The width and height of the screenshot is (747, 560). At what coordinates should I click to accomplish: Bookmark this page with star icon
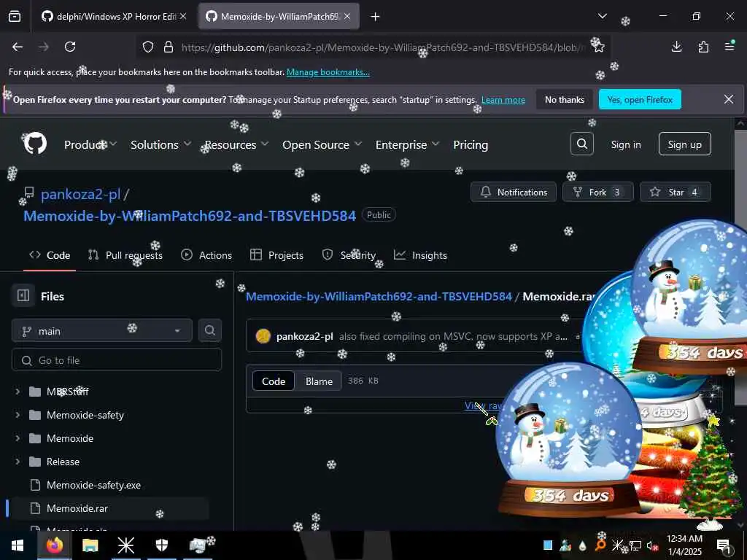click(x=598, y=47)
